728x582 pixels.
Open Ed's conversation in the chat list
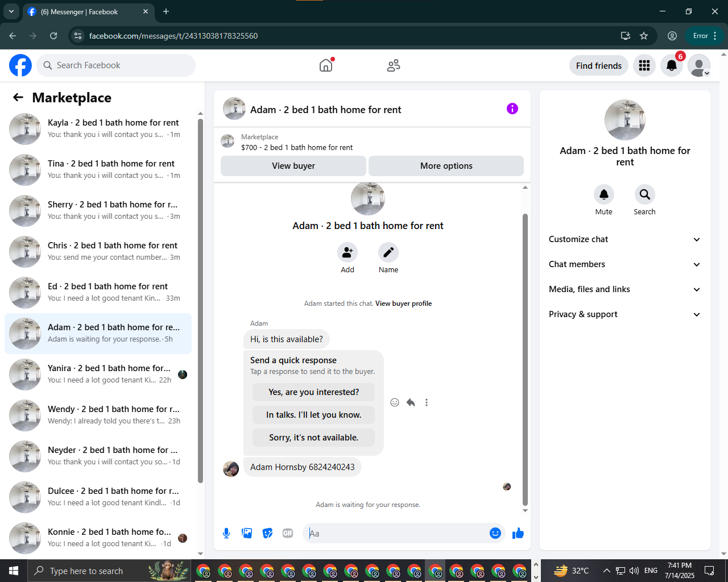(98, 292)
